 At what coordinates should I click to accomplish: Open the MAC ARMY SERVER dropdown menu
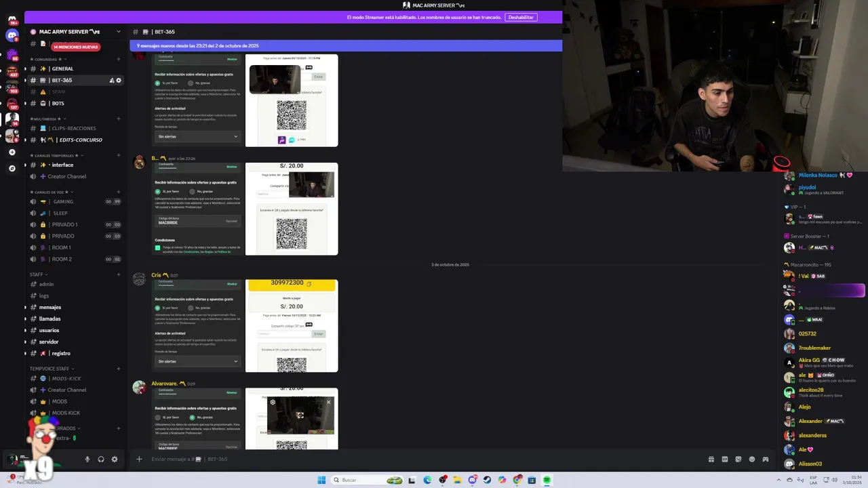click(119, 31)
